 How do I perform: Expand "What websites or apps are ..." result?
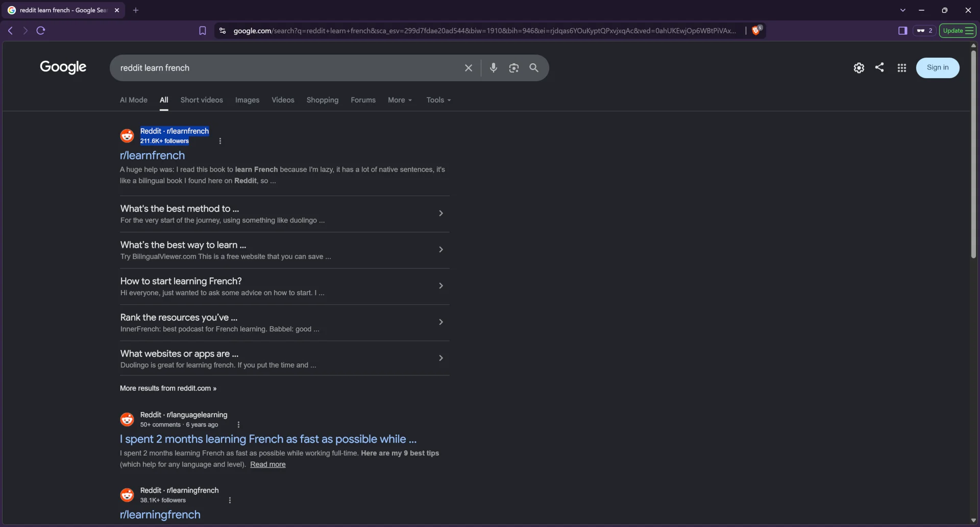(x=285, y=358)
